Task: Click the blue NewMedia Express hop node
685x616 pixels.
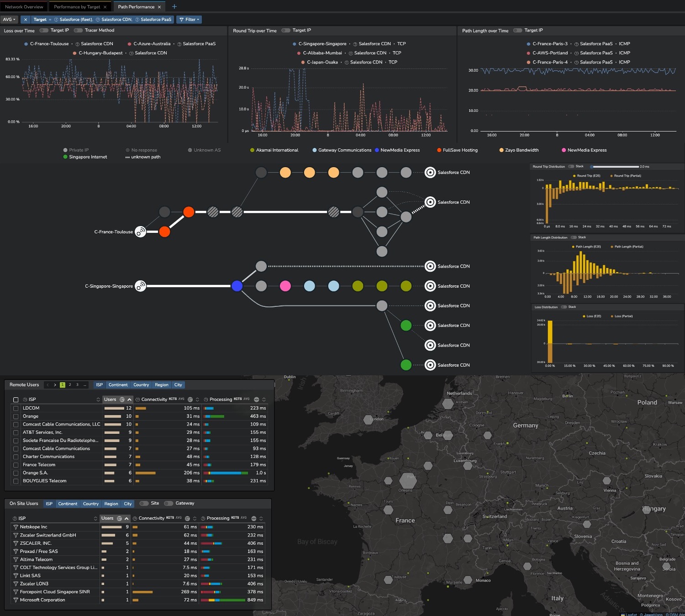Action: click(x=237, y=286)
